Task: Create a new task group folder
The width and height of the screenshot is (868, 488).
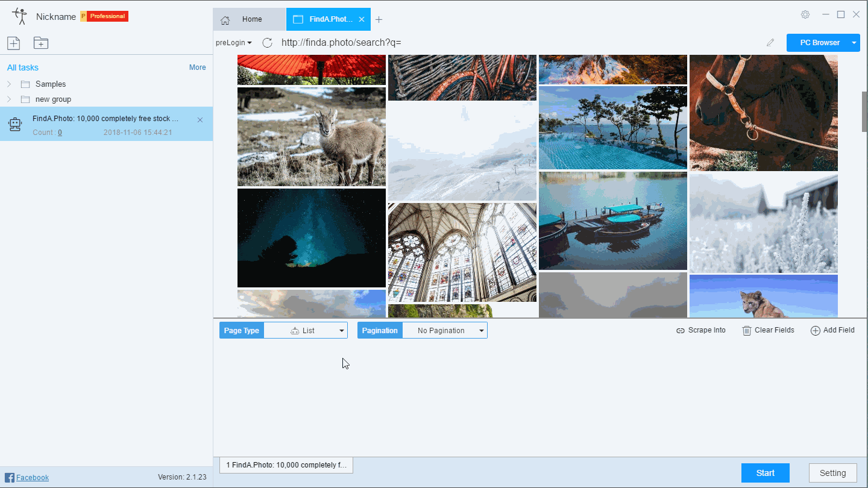Action: 40,43
